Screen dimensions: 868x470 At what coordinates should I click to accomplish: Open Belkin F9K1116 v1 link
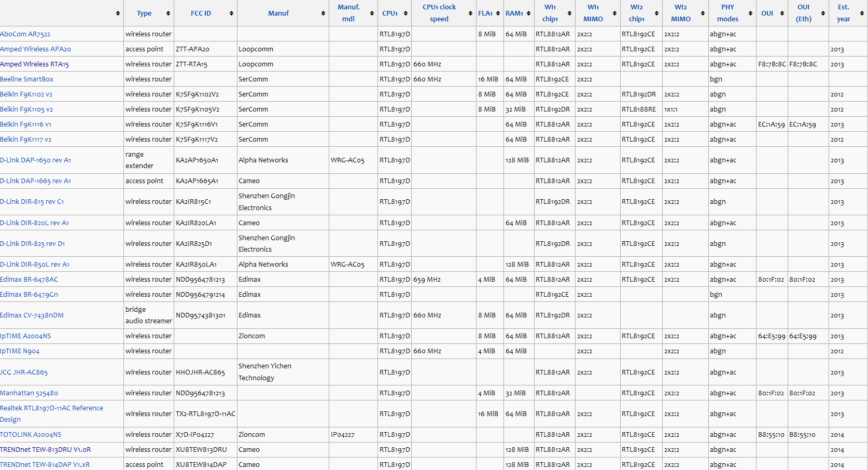pyautogui.click(x=26, y=125)
